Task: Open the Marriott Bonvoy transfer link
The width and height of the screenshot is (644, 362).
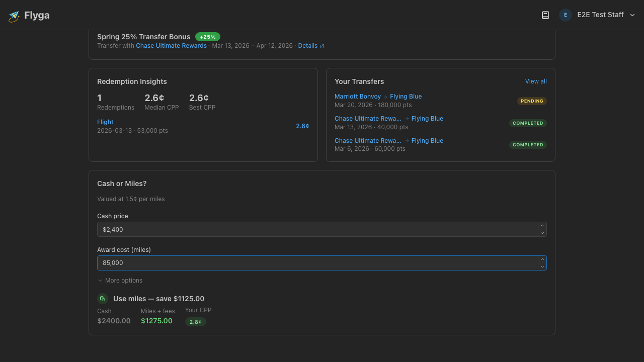Action: [358, 97]
